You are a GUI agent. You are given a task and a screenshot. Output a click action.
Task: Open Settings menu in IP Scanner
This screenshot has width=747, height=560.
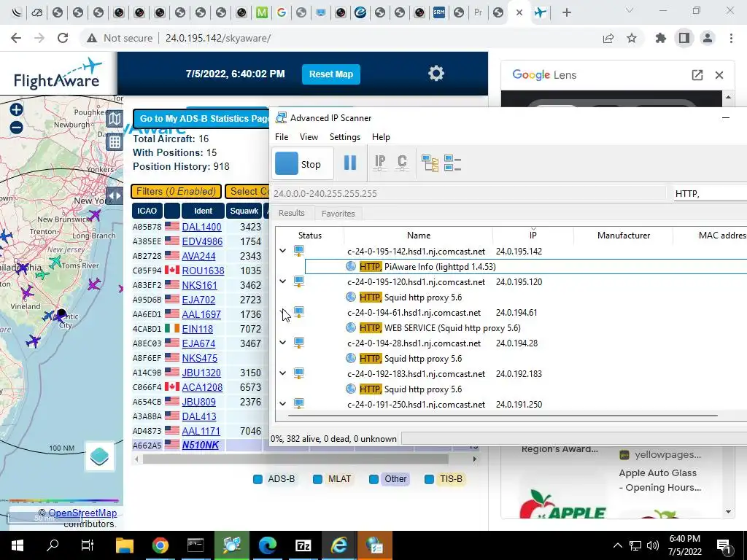pos(345,137)
